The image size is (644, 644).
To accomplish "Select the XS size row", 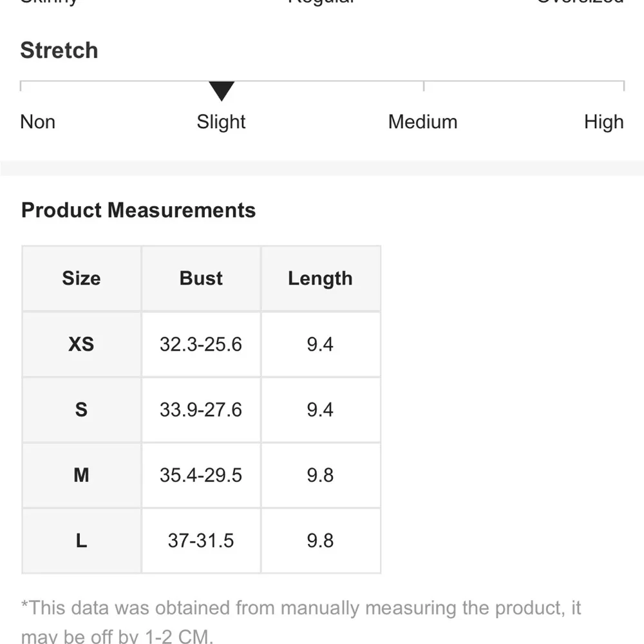I will (x=81, y=344).
